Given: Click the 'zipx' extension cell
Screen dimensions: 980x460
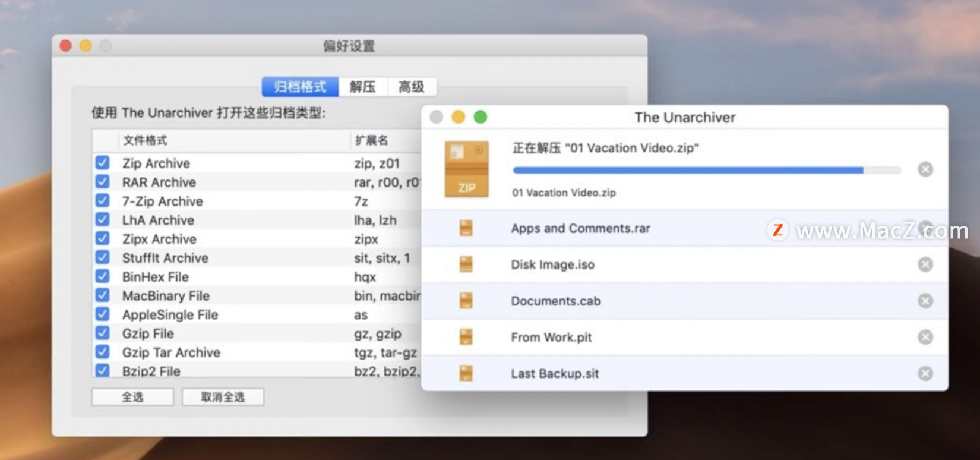Looking at the screenshot, I should [x=366, y=239].
